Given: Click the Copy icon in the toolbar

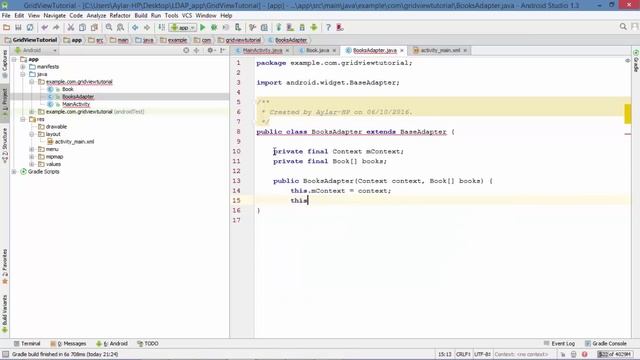Looking at the screenshot, I should click(x=82, y=27).
